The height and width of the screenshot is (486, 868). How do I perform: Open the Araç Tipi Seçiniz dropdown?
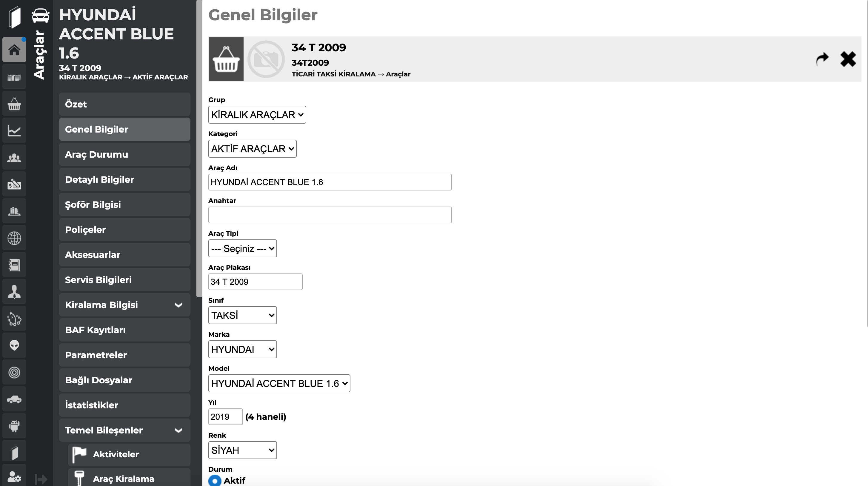243,248
